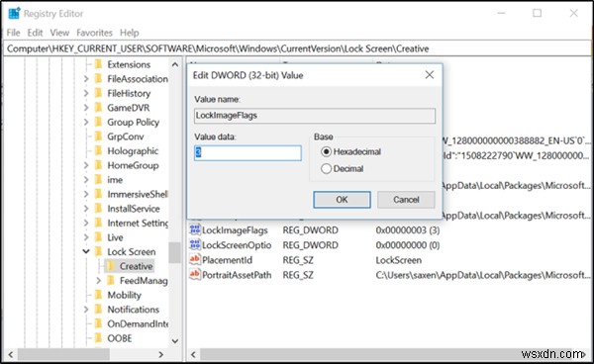Click the Value data input field
The width and height of the screenshot is (594, 364).
point(247,153)
